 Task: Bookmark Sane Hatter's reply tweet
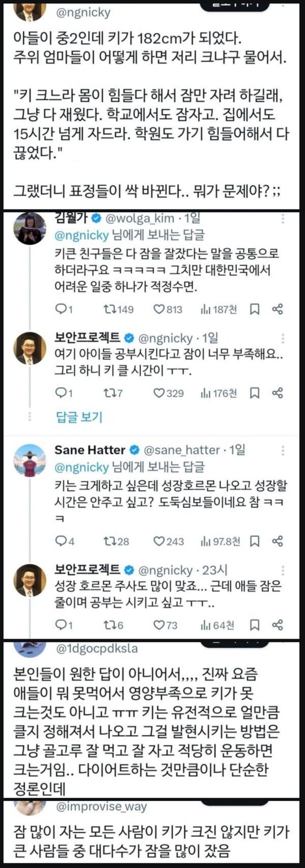point(255,541)
